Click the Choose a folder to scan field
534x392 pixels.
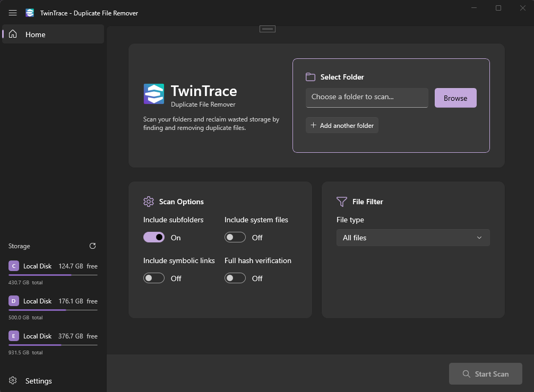367,98
